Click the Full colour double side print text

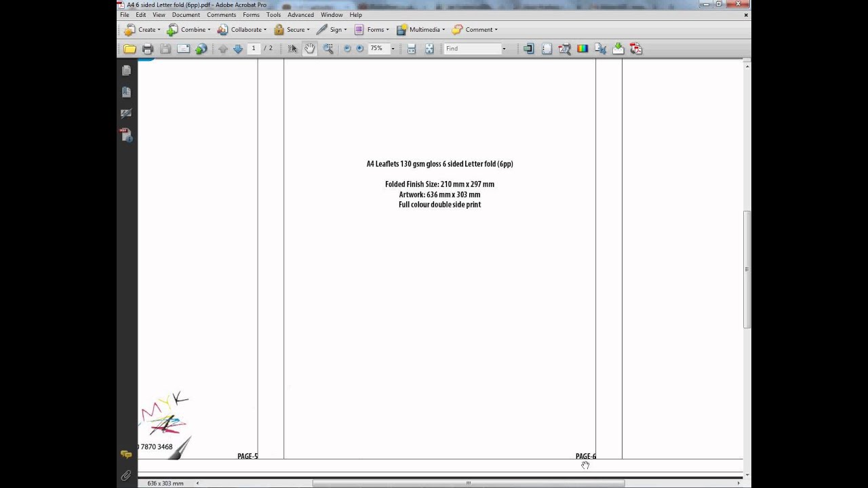coord(439,205)
